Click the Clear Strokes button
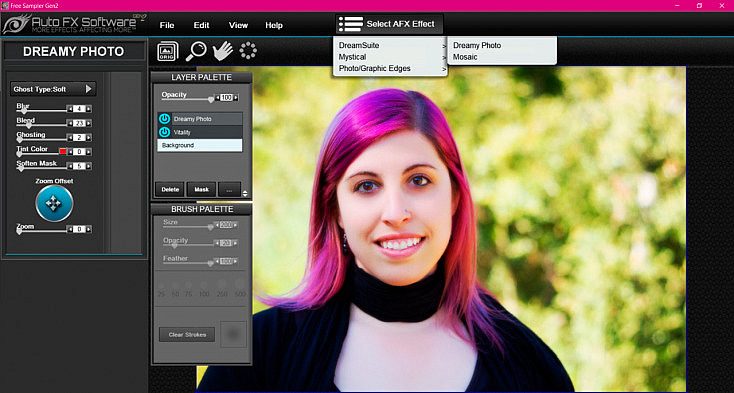734x393 pixels. [187, 335]
